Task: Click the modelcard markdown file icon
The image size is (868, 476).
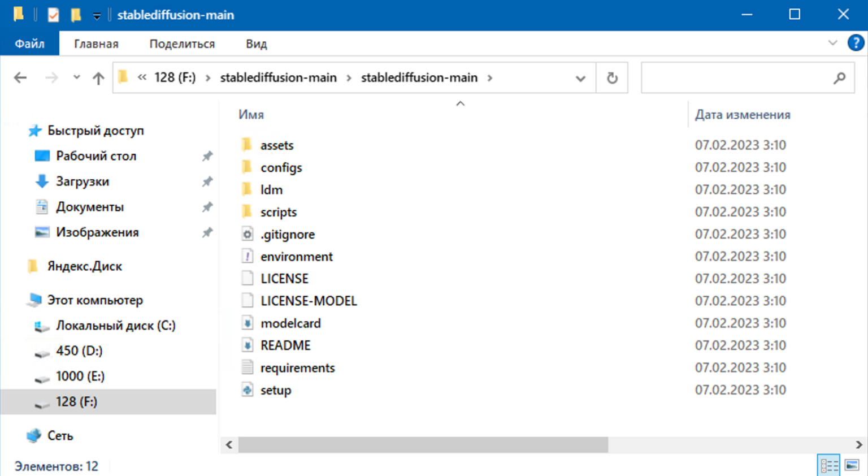Action: [x=247, y=323]
